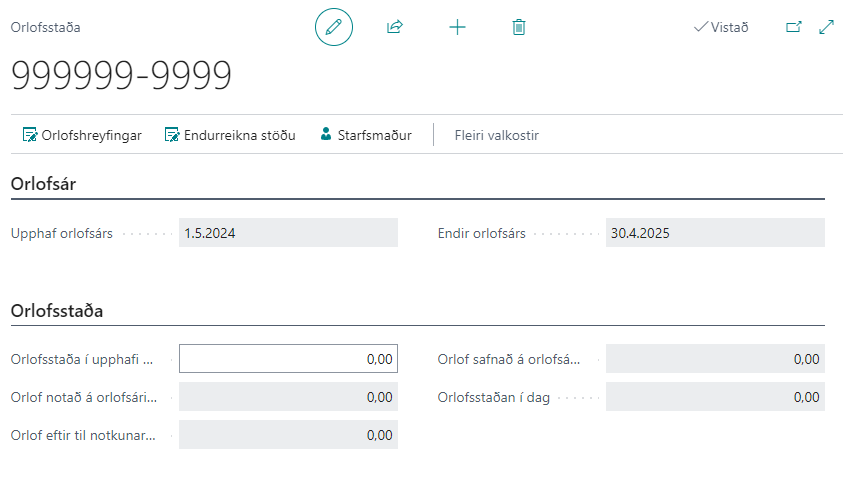Collapse the Orlofsár section header
This screenshot has width=850, height=486.
pos(44,184)
